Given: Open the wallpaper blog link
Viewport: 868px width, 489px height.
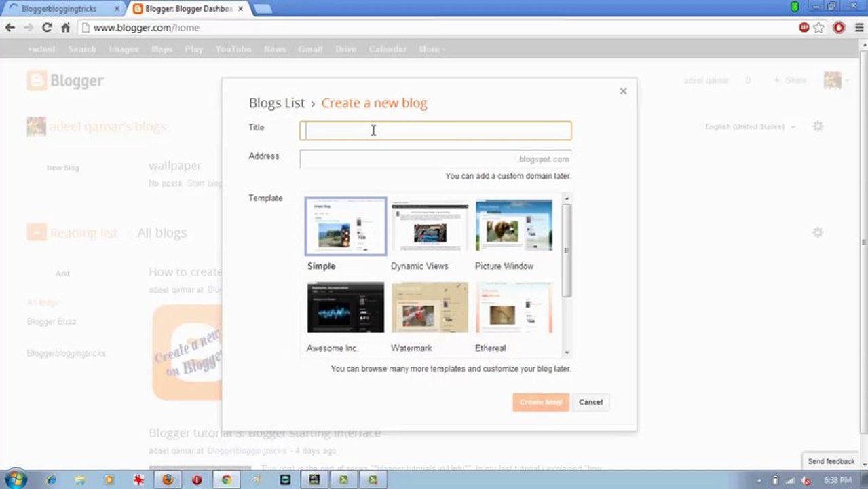Looking at the screenshot, I should 175,166.
